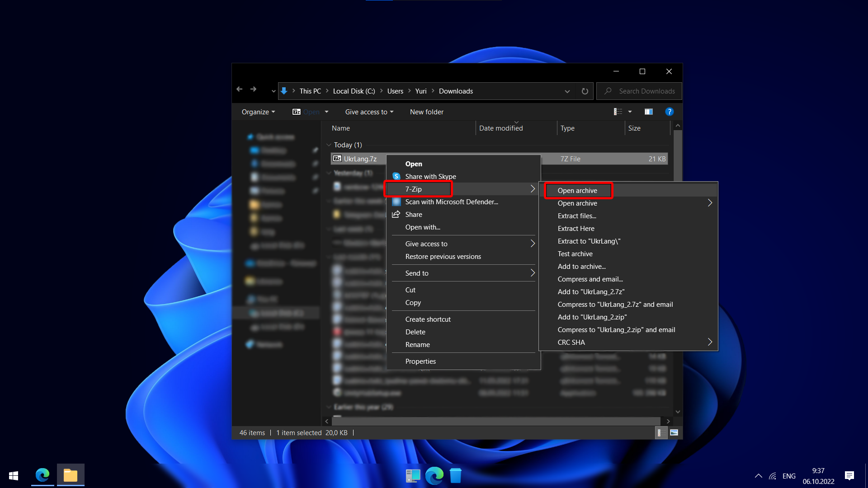Click in the Search Downloads field
The image size is (868, 488).
tap(646, 91)
